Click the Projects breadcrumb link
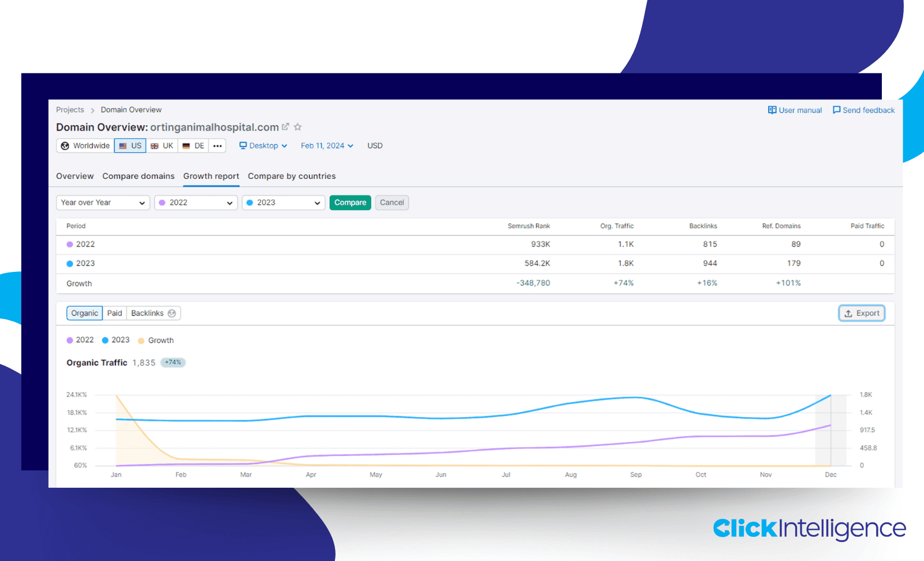This screenshot has height=561, width=924. (70, 110)
